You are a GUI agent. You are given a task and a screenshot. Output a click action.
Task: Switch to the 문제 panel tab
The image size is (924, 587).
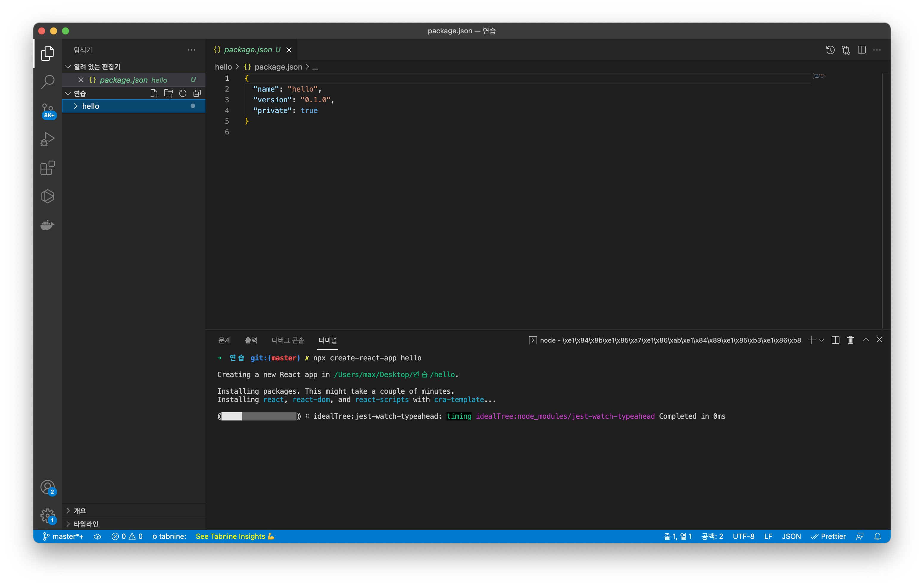click(x=224, y=340)
